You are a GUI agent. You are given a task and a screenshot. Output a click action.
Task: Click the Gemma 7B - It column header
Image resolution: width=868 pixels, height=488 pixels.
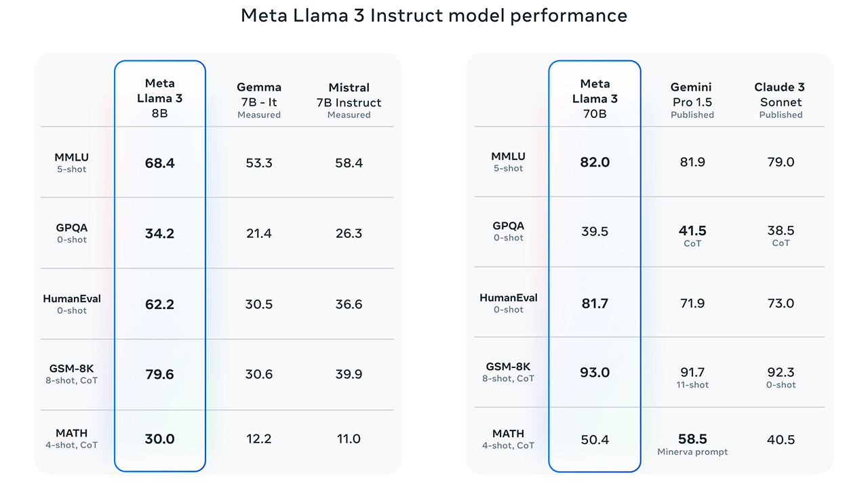click(x=259, y=100)
